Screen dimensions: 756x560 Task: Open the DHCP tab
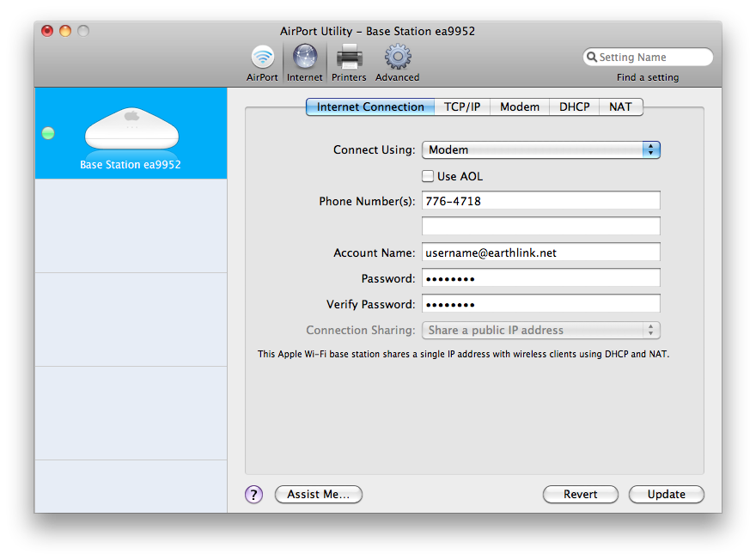[574, 107]
